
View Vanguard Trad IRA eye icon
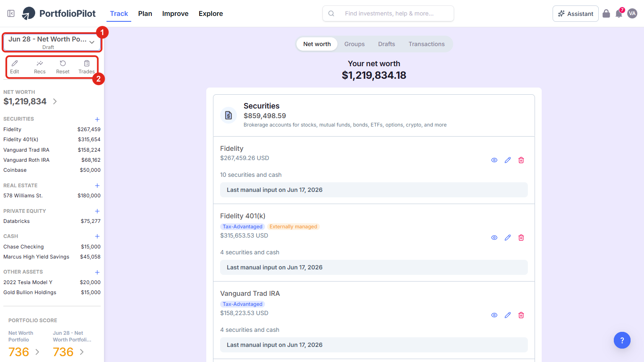pos(494,315)
